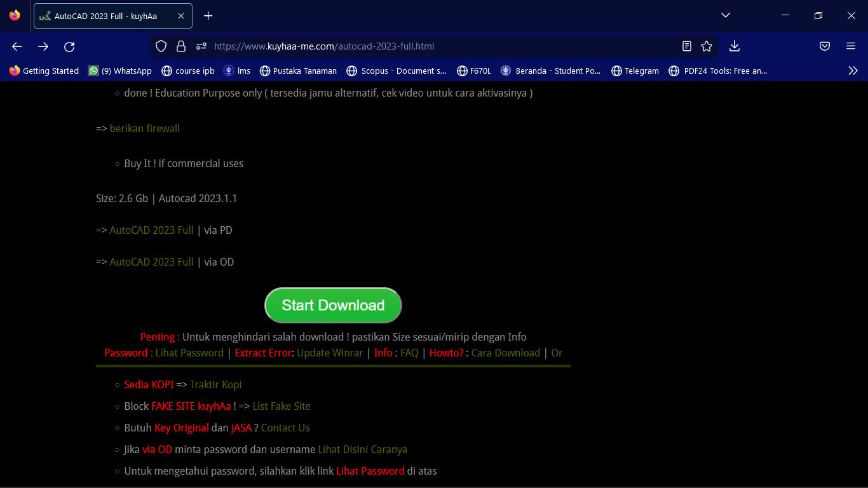
Task: Expand the List all tabs dropdown
Action: pyautogui.click(x=725, y=15)
